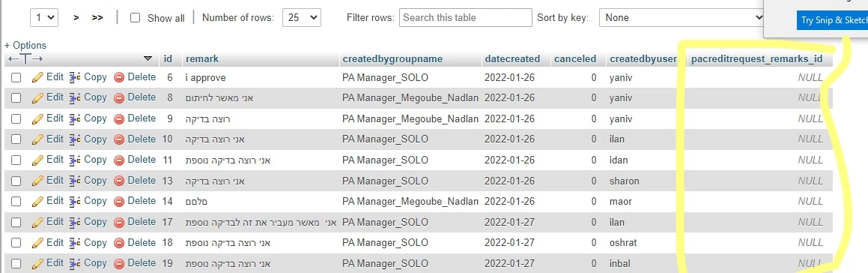The image size is (868, 273).
Task: Tick the checkbox for row id 18
Action: coord(16,243)
